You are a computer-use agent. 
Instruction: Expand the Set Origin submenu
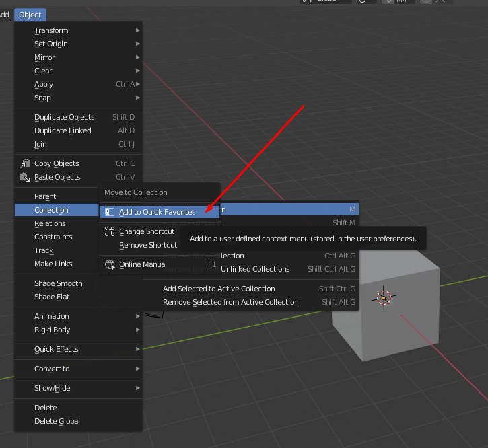click(79, 44)
